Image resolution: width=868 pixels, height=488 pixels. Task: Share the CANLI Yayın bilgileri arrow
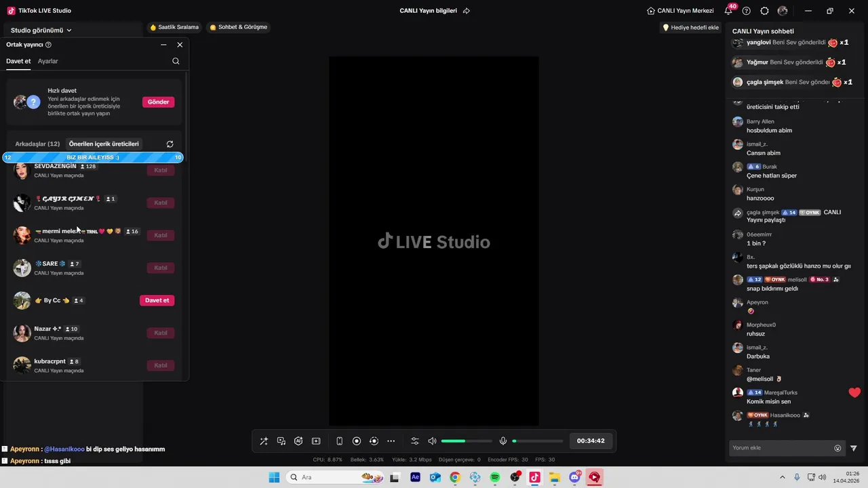(467, 11)
